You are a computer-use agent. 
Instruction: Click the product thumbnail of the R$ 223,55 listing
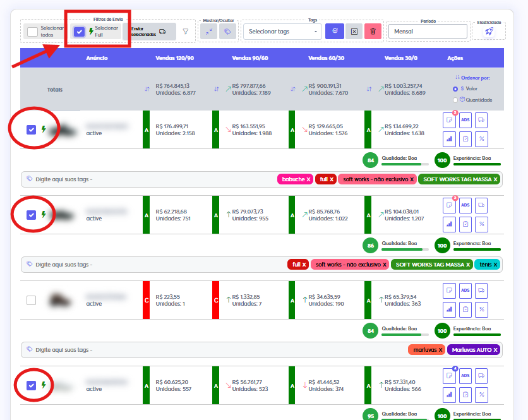tap(60, 301)
